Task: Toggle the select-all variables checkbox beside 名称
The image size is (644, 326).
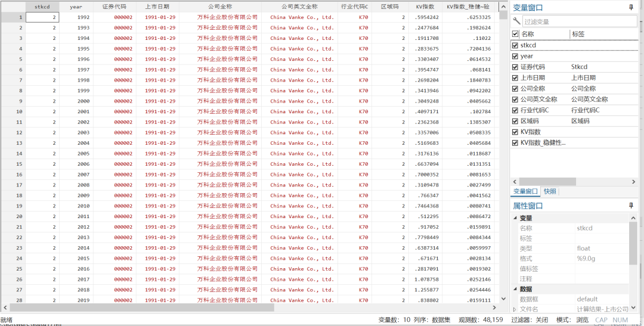Action: 515,34
